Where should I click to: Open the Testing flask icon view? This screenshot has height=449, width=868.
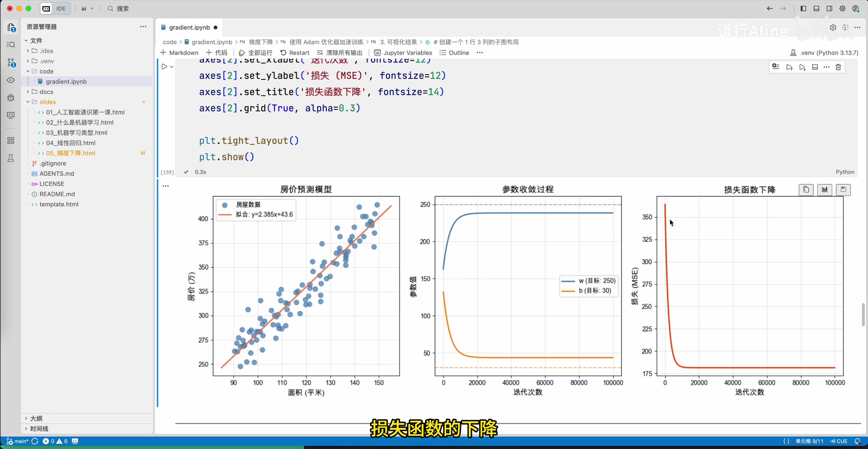pyautogui.click(x=11, y=158)
